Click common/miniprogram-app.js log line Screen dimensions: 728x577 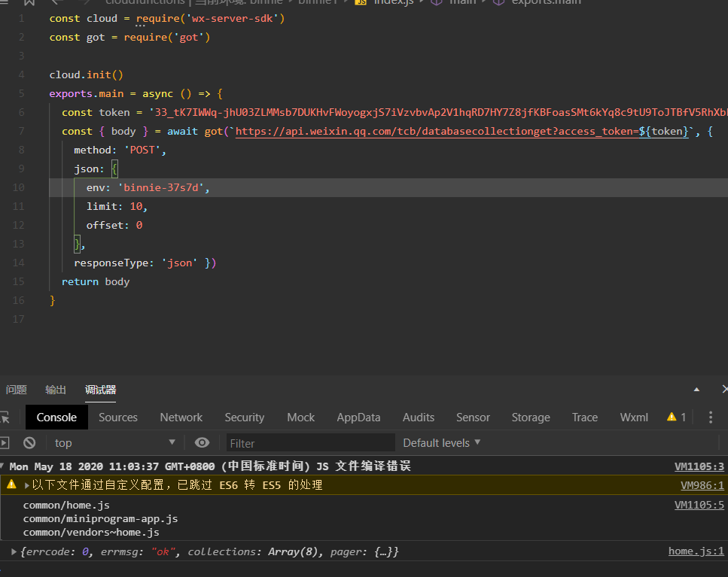point(100,518)
